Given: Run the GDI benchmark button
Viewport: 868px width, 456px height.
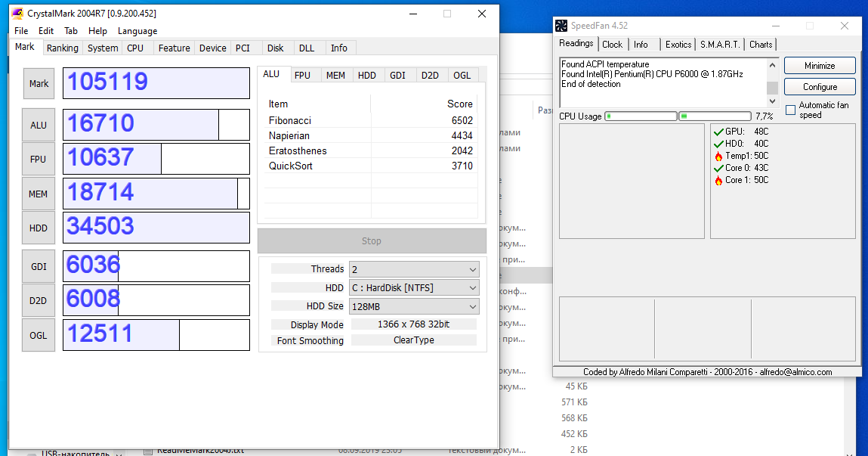Looking at the screenshot, I should (39, 266).
